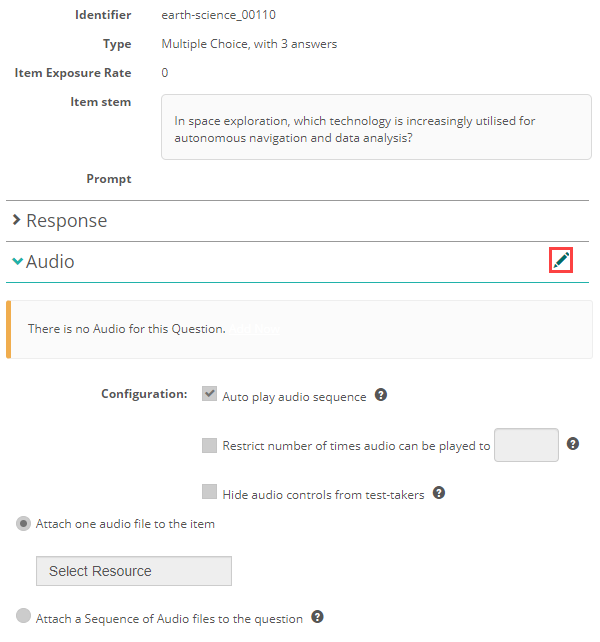The height and width of the screenshot is (642, 600).
Task: Collapse the Audio section chevron
Action: point(17,262)
